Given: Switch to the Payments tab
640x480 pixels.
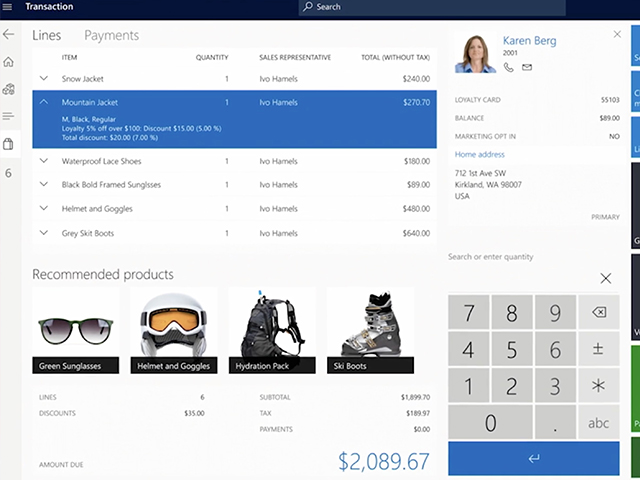Looking at the screenshot, I should 111,36.
